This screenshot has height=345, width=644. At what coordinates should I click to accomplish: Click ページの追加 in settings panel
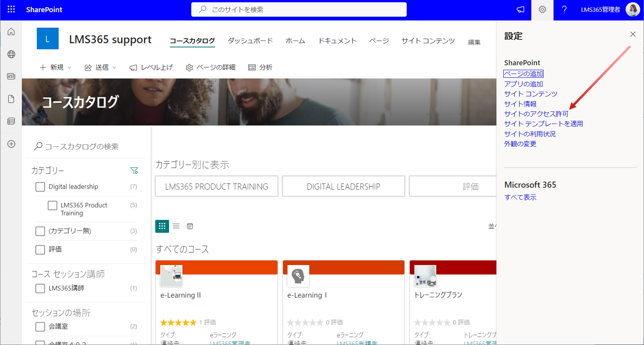(x=523, y=74)
